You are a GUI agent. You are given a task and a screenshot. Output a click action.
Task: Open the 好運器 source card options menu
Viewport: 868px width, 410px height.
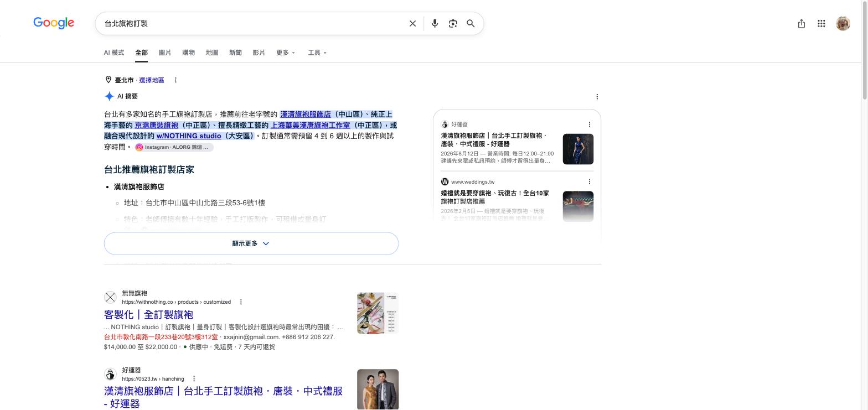(x=589, y=124)
